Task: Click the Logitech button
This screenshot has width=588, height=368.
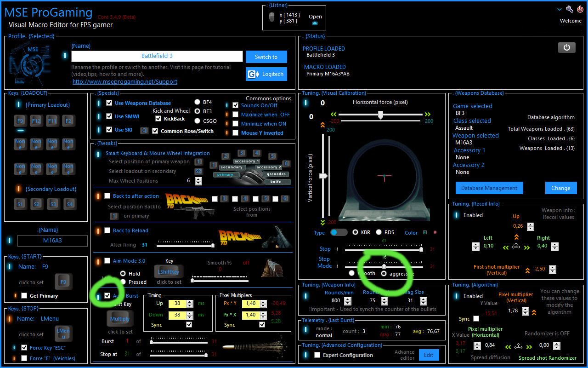Action: click(x=266, y=74)
